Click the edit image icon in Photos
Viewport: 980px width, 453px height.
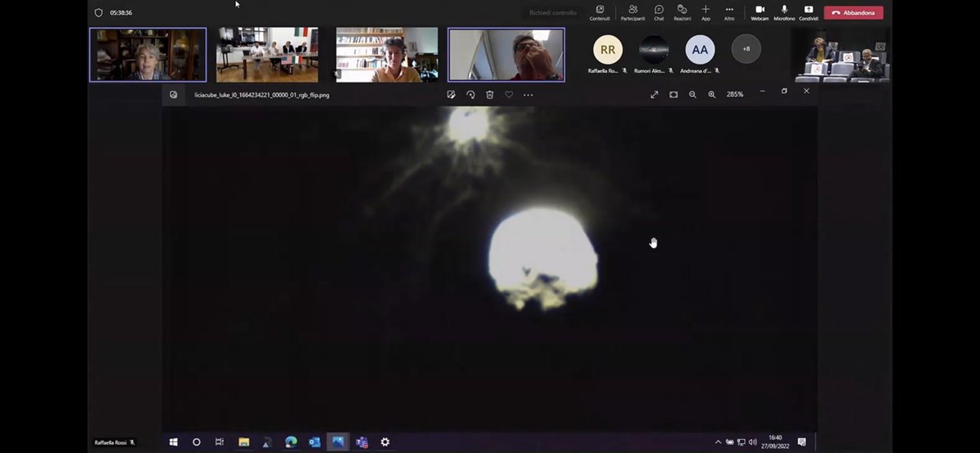(x=452, y=95)
